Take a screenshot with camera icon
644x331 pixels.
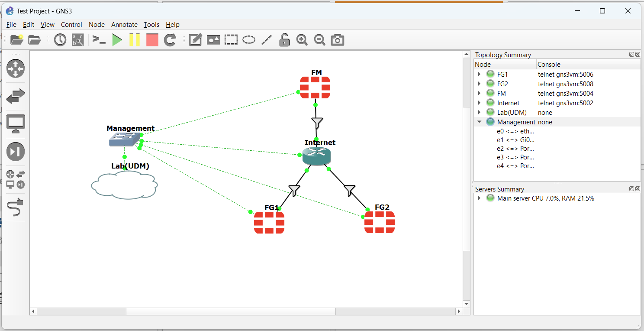338,40
